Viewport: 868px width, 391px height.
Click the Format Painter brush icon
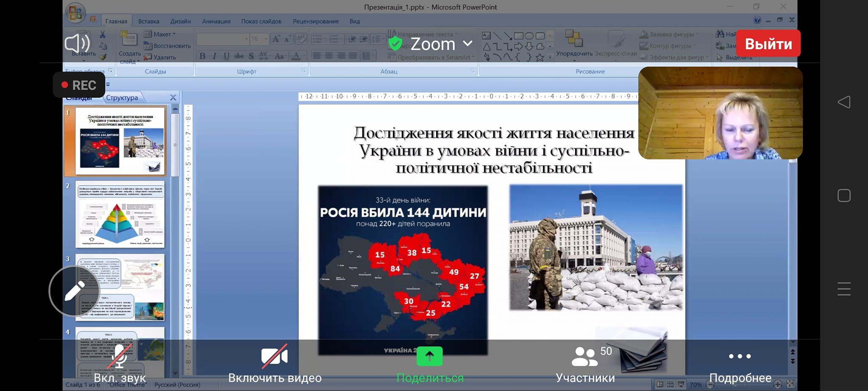coord(103,56)
